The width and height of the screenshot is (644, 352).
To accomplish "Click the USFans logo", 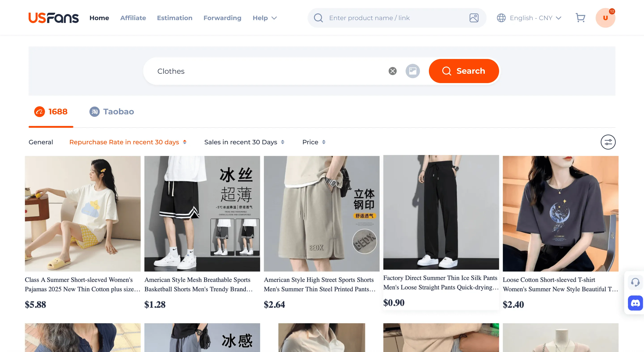I will tap(53, 17).
